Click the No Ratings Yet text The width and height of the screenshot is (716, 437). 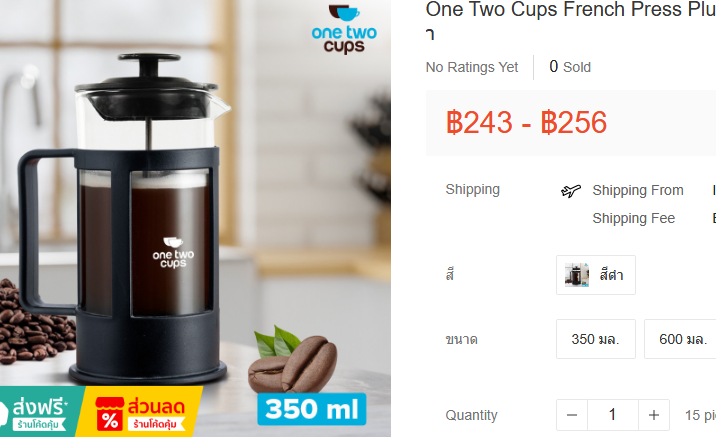pyautogui.click(x=472, y=67)
